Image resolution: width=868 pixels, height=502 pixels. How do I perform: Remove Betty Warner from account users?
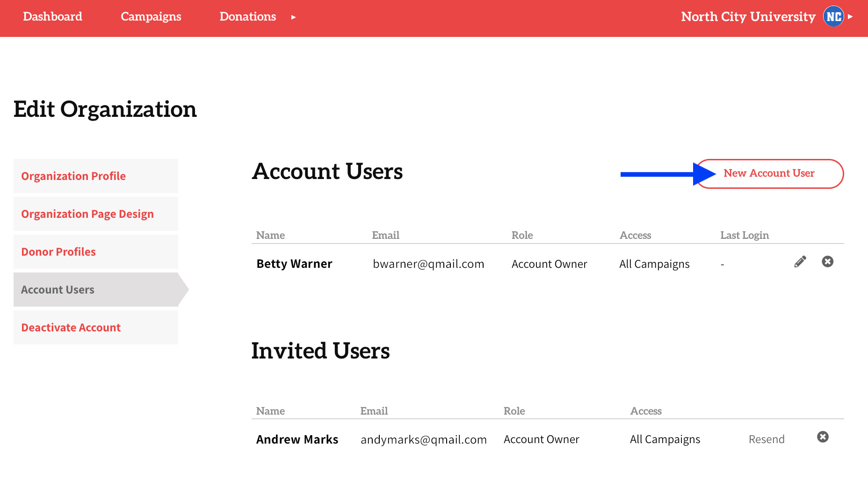(x=827, y=262)
